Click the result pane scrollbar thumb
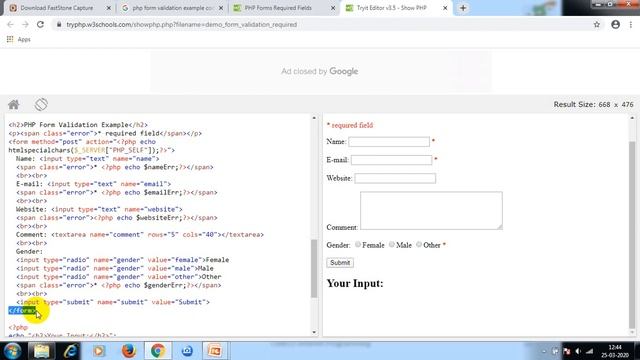The height and width of the screenshot is (360, 640). (x=632, y=235)
